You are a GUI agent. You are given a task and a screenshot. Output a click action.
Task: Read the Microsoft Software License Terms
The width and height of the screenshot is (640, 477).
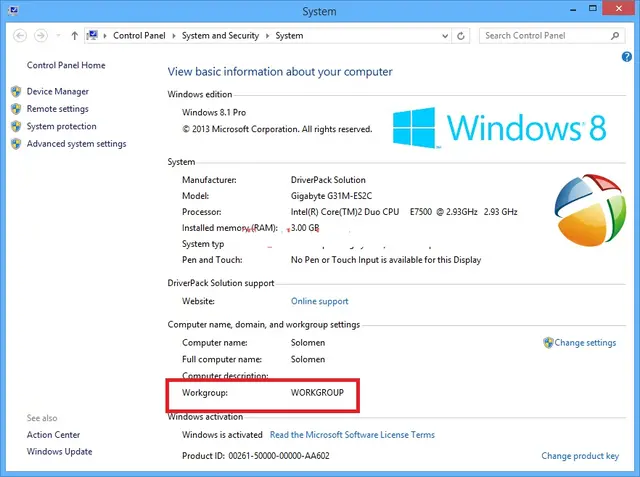point(352,435)
